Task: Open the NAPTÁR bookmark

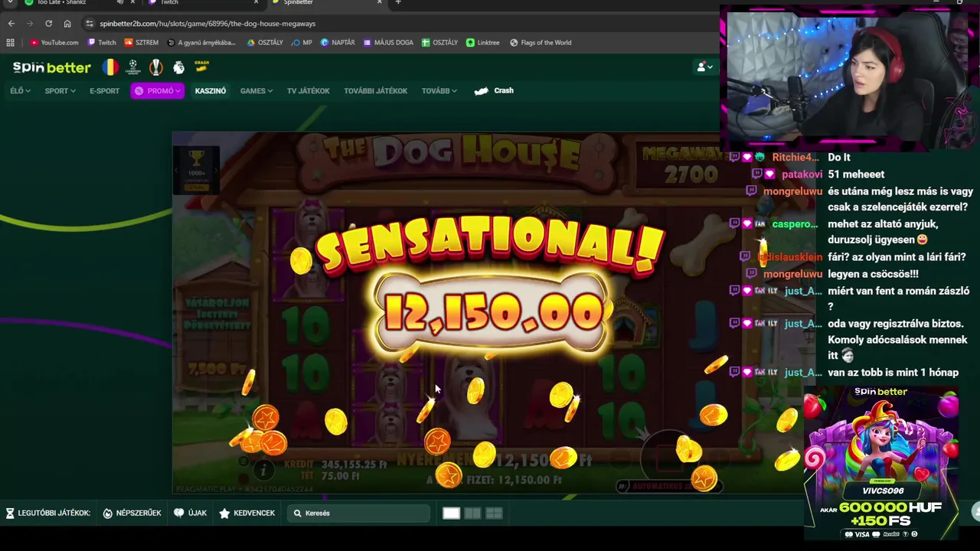Action: (x=338, y=43)
